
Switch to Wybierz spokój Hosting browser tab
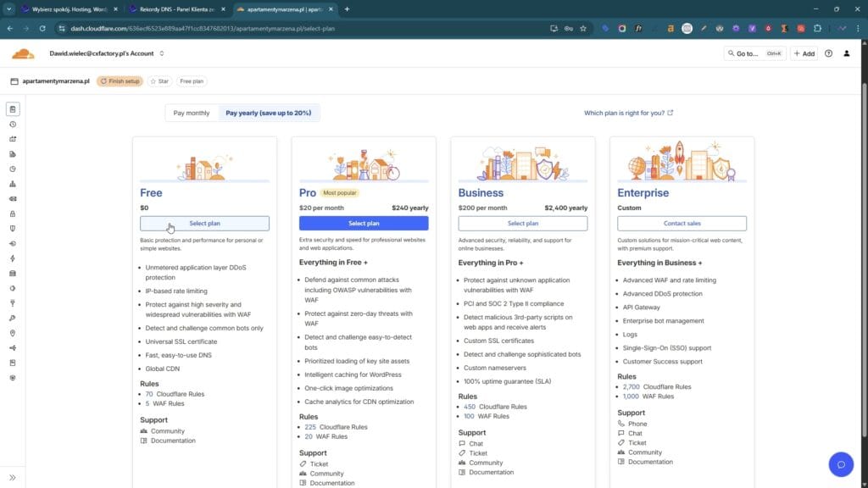[x=69, y=9]
